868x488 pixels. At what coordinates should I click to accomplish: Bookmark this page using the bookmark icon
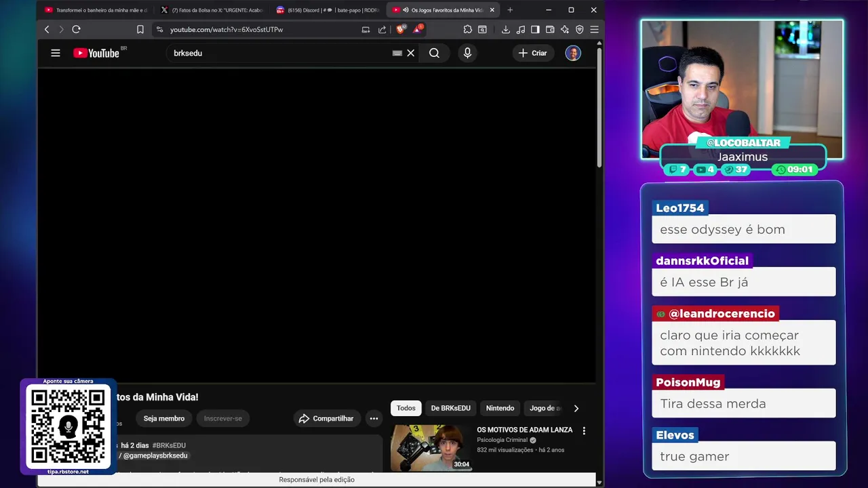pos(140,29)
